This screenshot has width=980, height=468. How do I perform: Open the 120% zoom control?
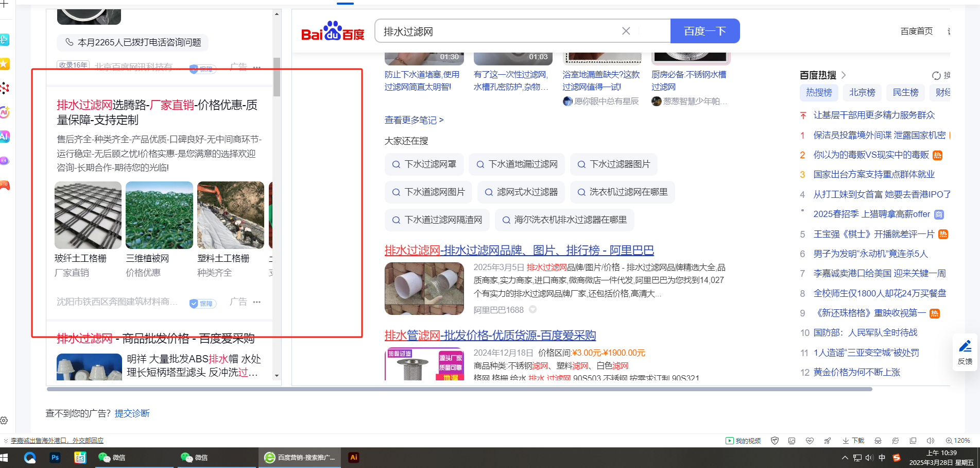tap(958, 441)
